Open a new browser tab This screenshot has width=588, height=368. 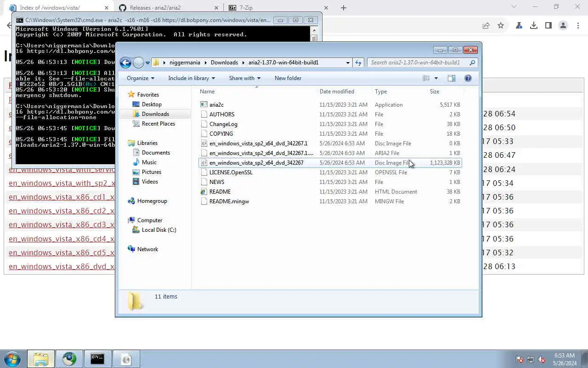click(344, 8)
